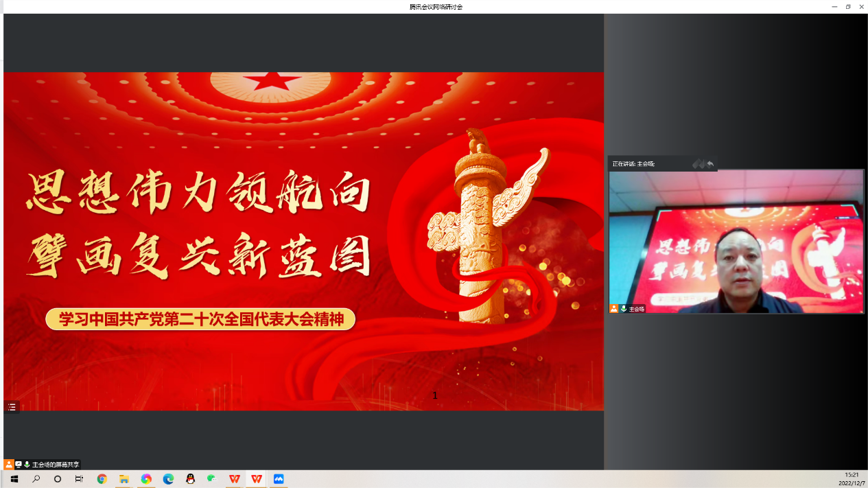The width and height of the screenshot is (868, 488).
Task: Switch video layout via the speaker bar icon
Action: [x=699, y=164]
